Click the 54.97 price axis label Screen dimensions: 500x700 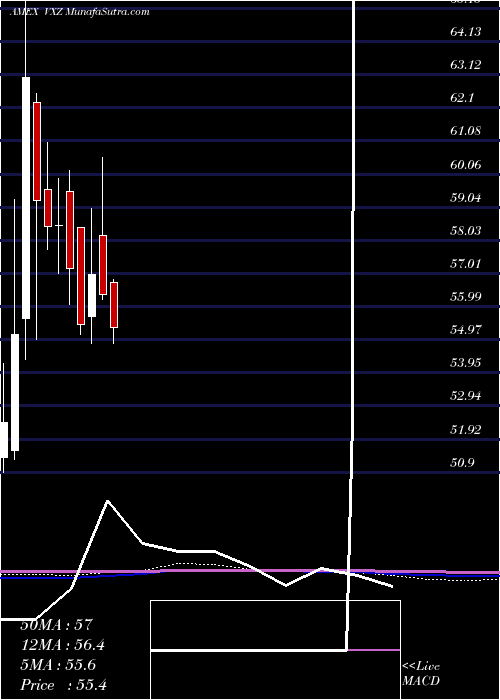tap(467, 330)
